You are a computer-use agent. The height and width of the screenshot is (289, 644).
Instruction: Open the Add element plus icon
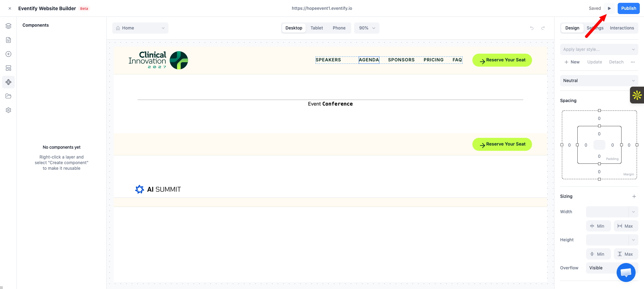(x=8, y=54)
